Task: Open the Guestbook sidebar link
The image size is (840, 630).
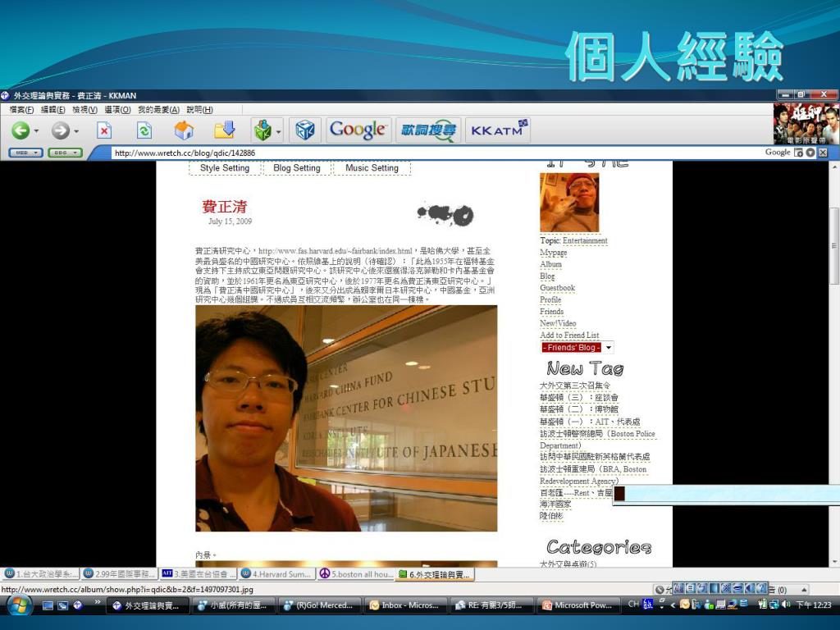Action: click(557, 288)
